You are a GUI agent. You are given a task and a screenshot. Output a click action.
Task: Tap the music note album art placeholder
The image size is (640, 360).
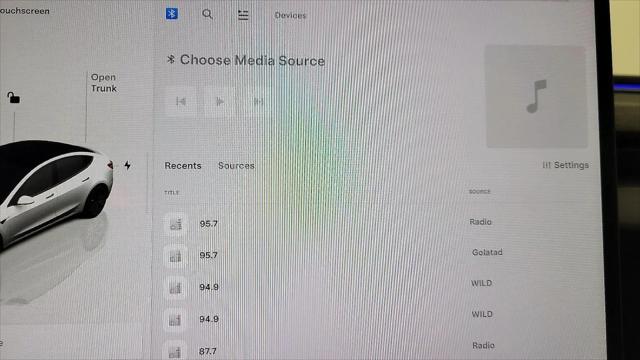536,96
